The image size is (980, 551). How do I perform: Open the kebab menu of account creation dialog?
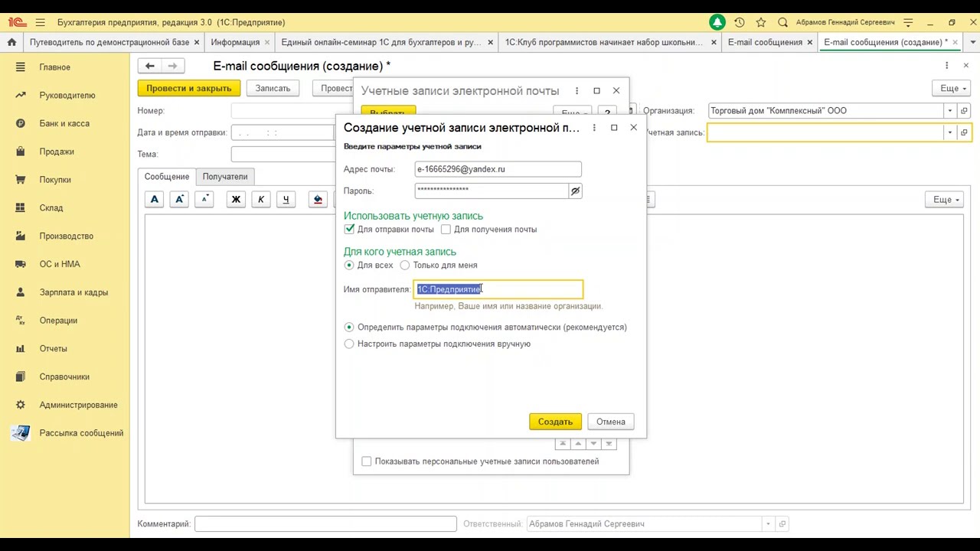[x=594, y=128]
